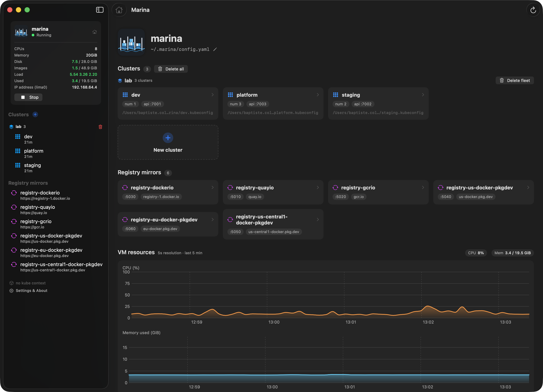
Task: Expand registry-gcrio card chevron
Action: coord(423,188)
